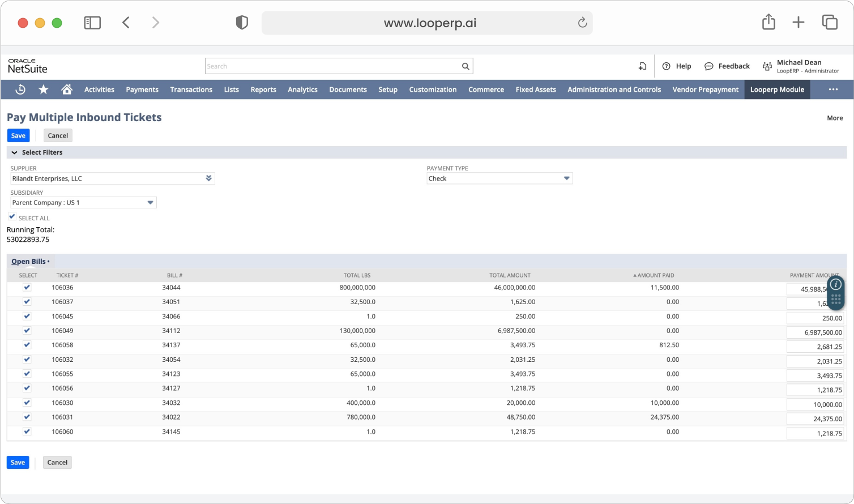
Task: Collapse the Select Filters section
Action: 15,153
